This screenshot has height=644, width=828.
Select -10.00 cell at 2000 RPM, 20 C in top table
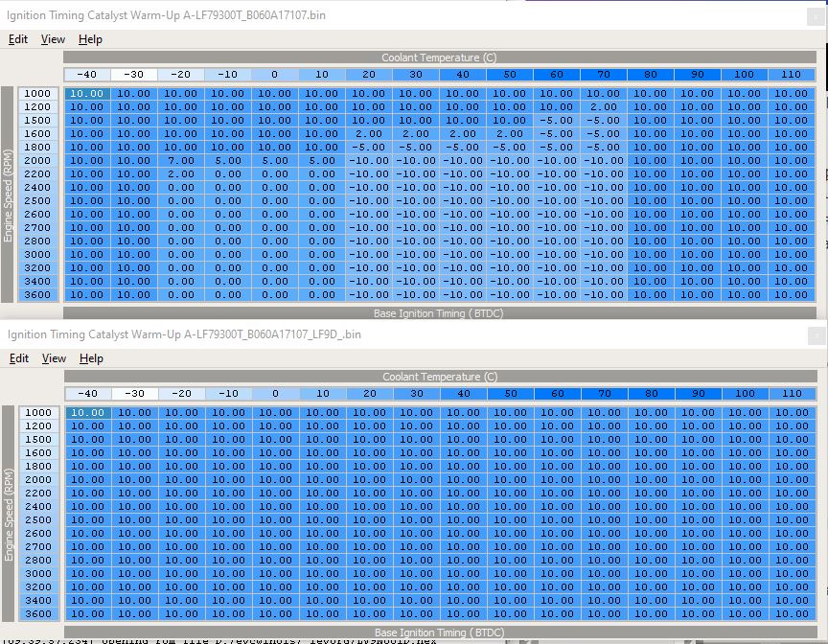coord(369,160)
